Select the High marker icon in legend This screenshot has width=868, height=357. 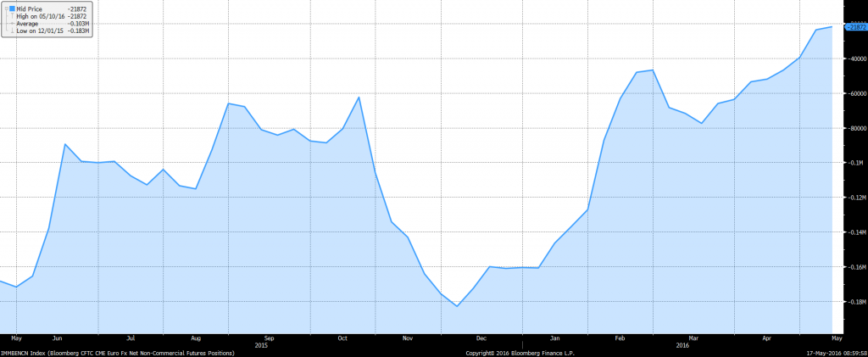(x=12, y=17)
